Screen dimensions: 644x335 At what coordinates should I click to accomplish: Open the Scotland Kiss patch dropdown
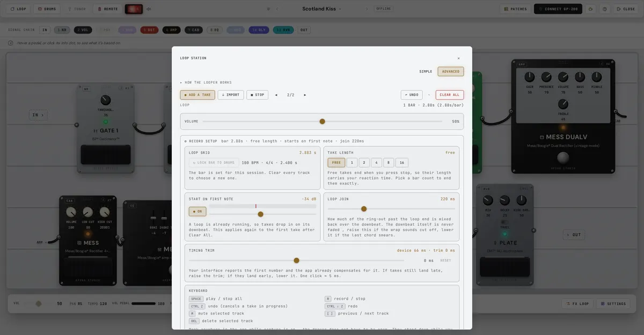click(x=321, y=9)
